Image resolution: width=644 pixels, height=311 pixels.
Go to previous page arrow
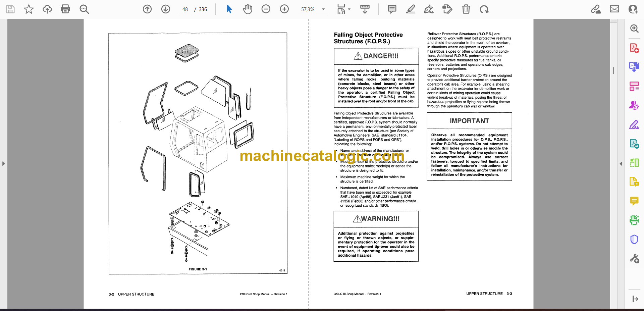point(147,9)
